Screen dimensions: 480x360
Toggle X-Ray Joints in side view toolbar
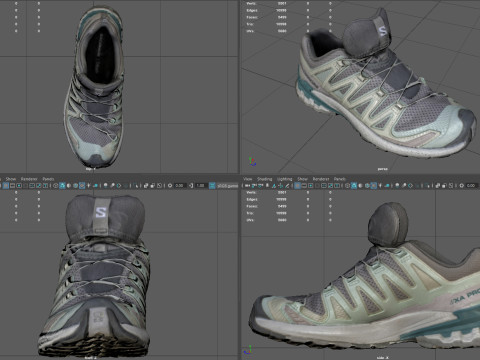point(451,186)
